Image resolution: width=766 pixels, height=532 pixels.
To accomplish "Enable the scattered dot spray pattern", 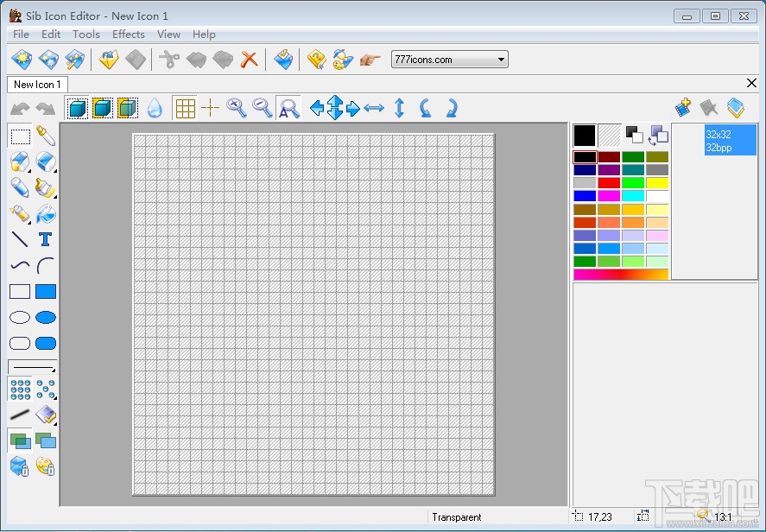I will (x=46, y=389).
